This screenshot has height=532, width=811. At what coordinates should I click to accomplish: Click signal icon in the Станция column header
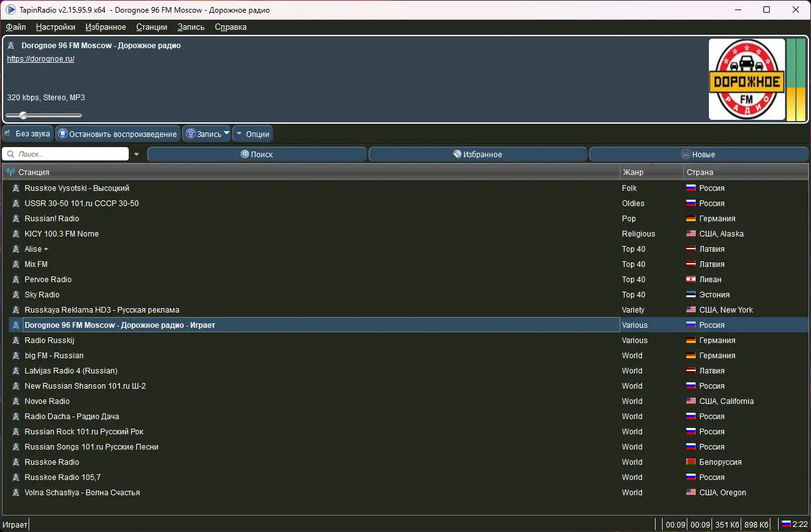(11, 172)
